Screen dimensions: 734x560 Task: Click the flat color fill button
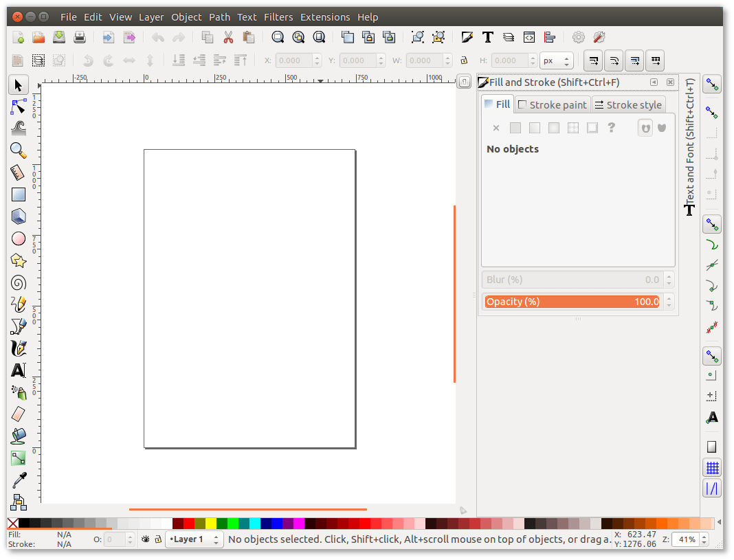coord(515,127)
